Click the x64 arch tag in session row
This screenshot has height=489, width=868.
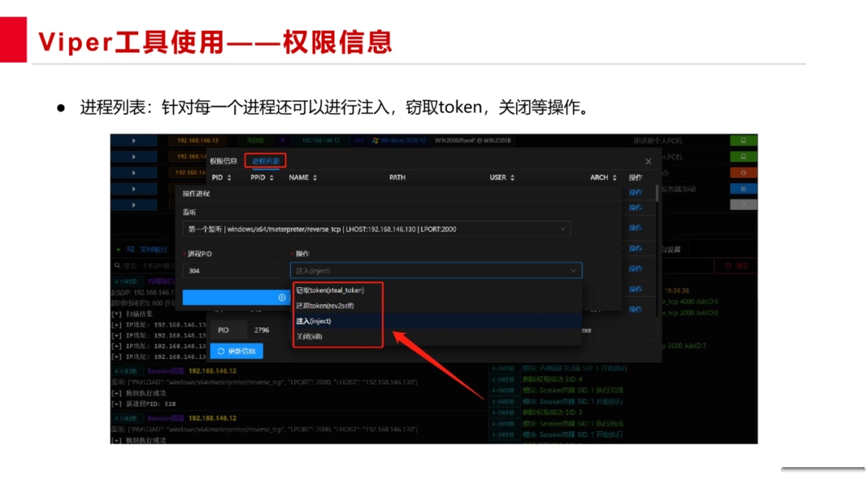click(358, 141)
